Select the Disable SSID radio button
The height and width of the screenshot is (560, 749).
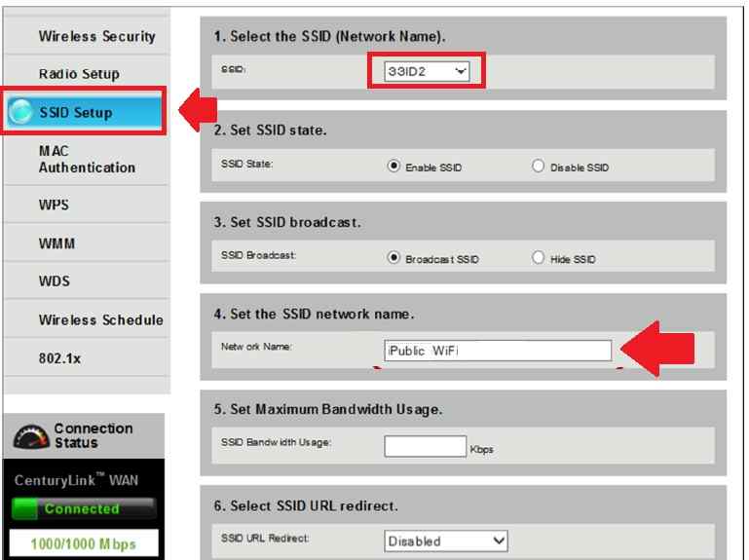coord(539,167)
